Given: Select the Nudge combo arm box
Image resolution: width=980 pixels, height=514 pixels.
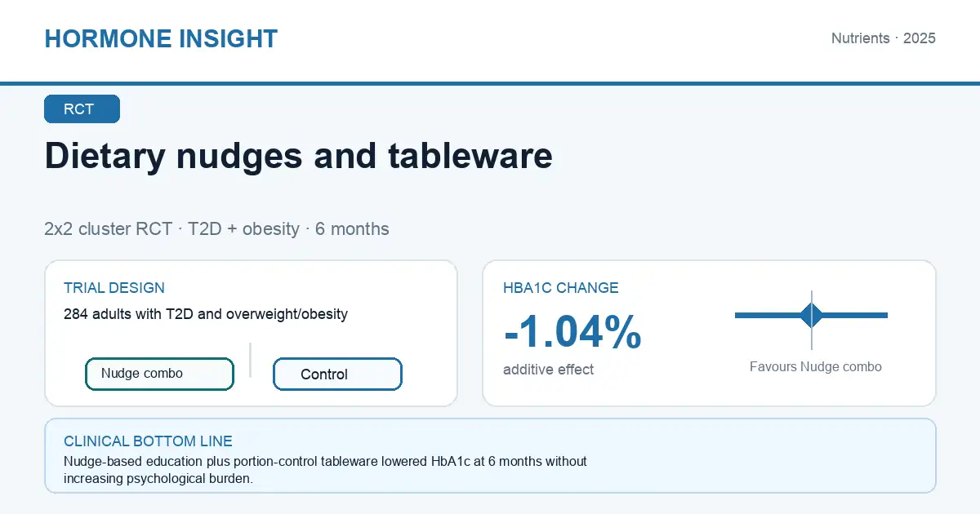Looking at the screenshot, I should [x=160, y=374].
